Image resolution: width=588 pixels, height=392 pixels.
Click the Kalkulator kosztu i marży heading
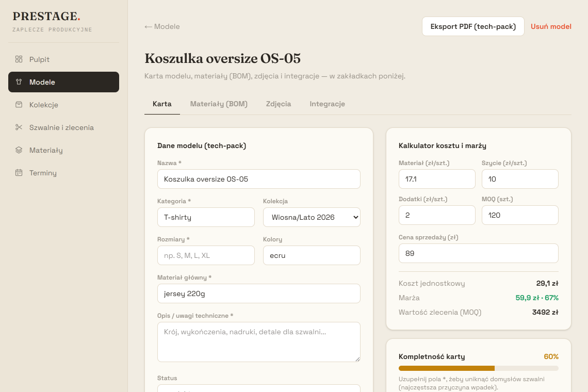coord(443,145)
